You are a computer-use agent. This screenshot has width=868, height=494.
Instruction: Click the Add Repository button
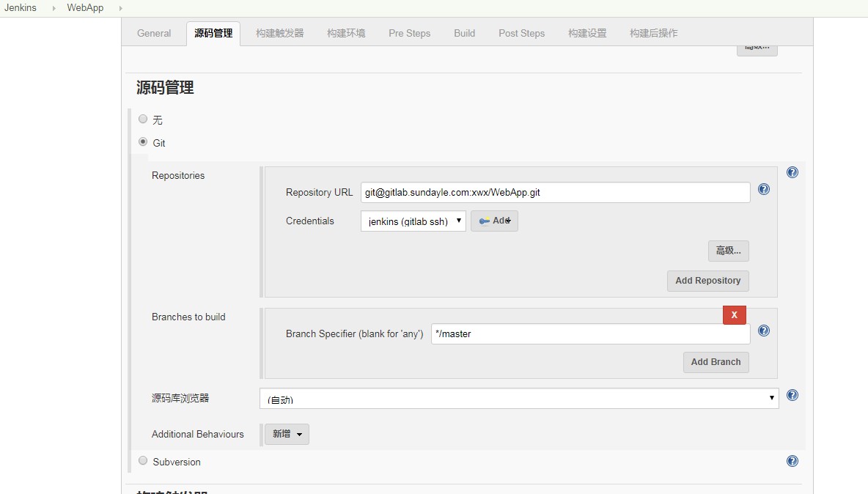707,281
